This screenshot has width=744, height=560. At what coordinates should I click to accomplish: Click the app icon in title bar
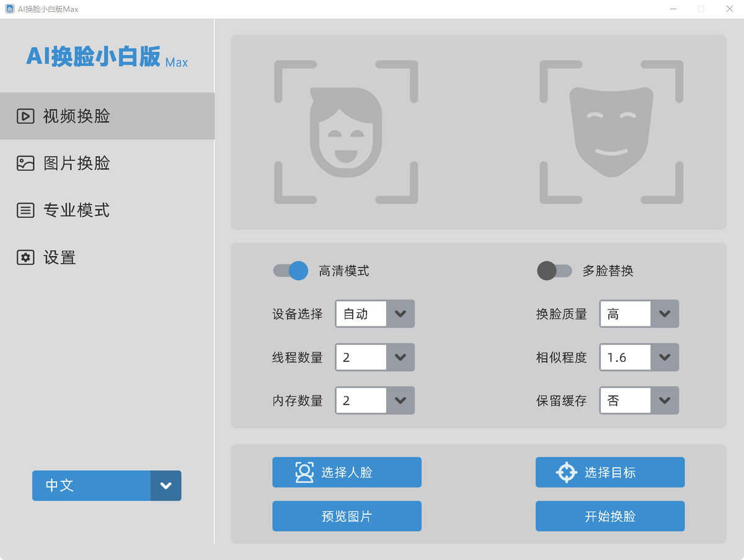click(x=10, y=9)
